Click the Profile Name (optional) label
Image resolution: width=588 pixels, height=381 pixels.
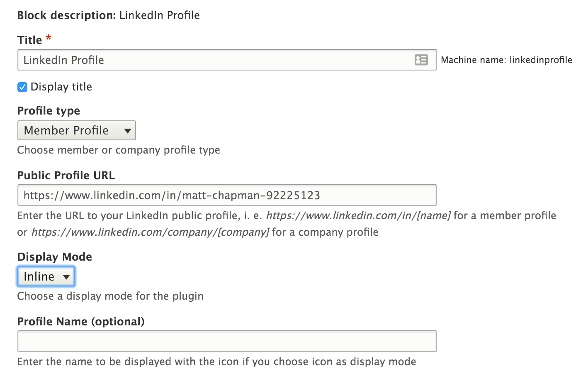(81, 321)
